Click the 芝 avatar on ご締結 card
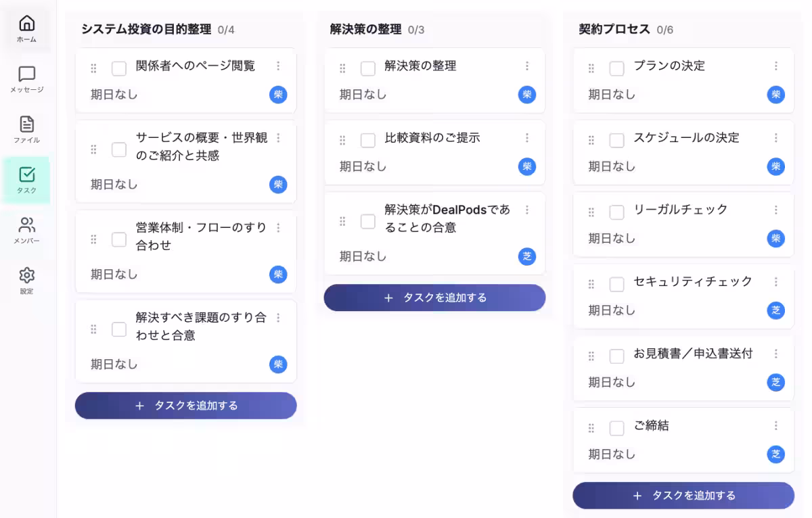 tap(775, 454)
